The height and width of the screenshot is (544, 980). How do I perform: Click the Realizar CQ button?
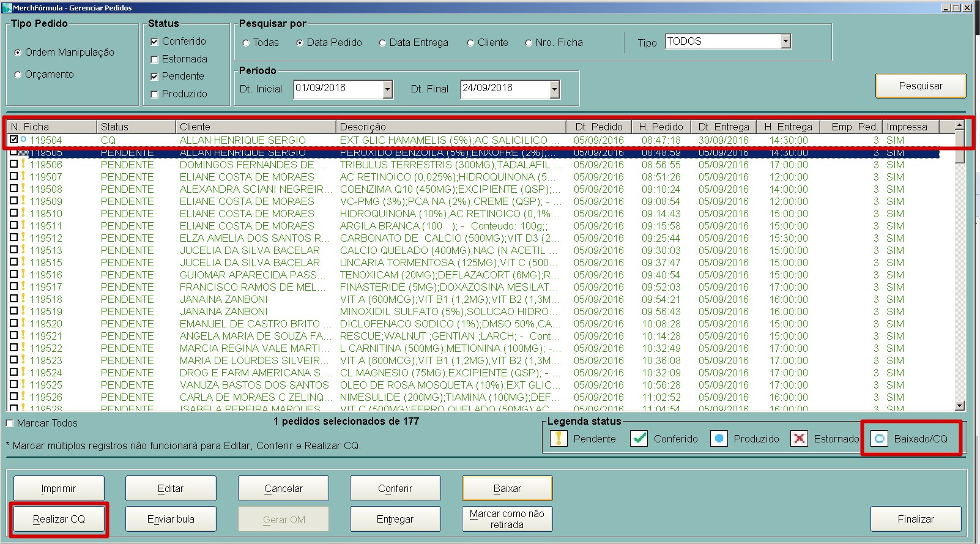[x=59, y=519]
